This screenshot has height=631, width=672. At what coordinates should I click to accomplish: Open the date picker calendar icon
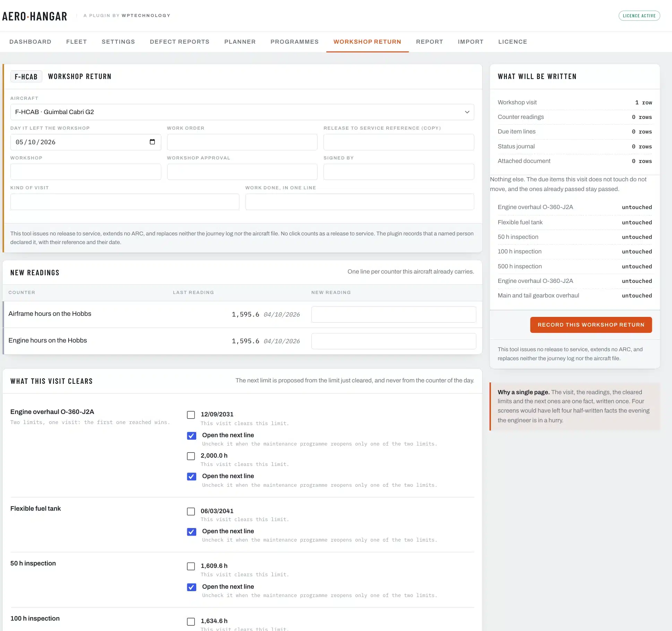[152, 142]
